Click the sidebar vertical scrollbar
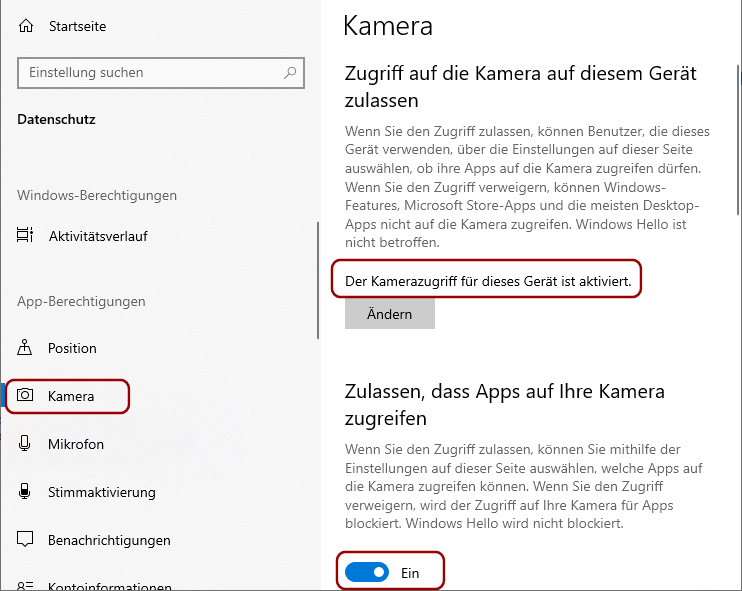The width and height of the screenshot is (742, 591). pos(318,280)
